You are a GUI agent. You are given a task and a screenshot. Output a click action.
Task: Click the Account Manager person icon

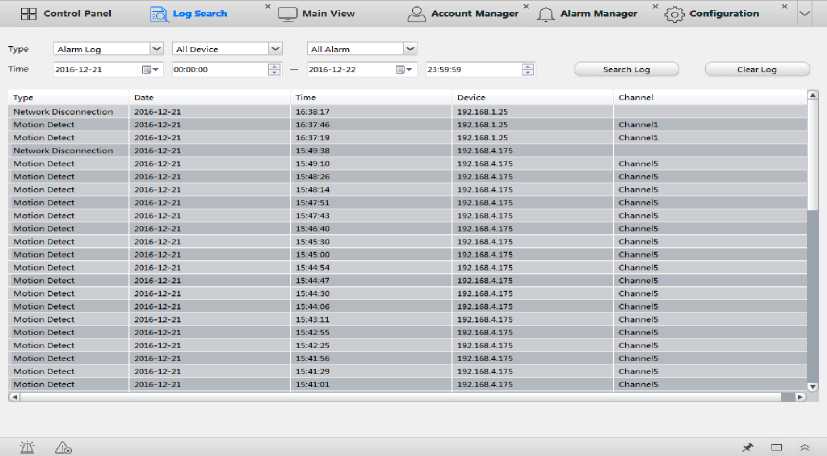417,14
